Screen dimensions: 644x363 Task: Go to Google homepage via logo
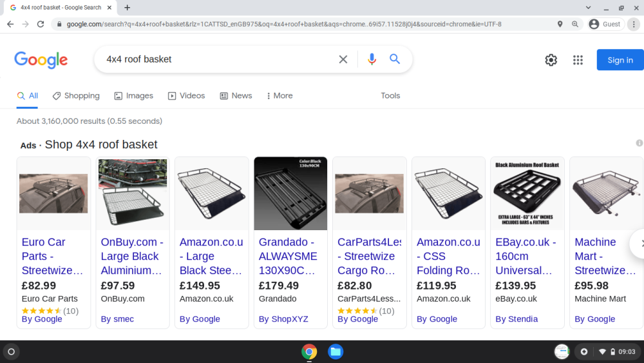click(x=41, y=60)
